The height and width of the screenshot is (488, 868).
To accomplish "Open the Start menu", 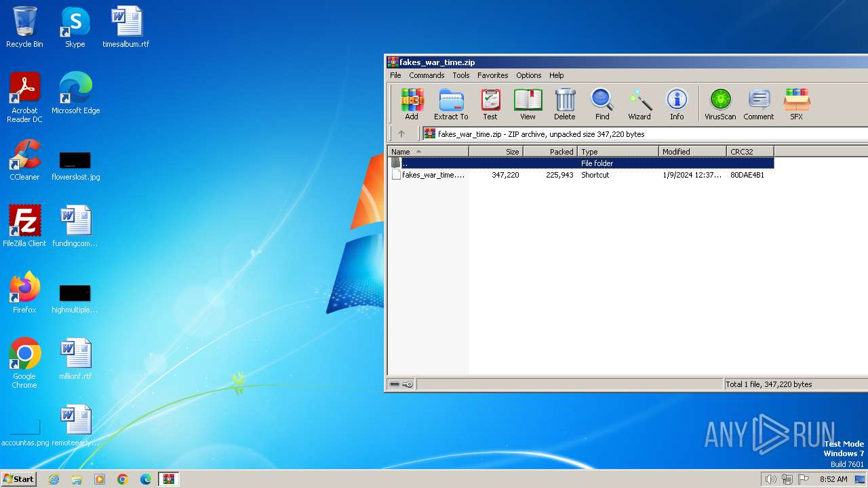I will (x=18, y=479).
